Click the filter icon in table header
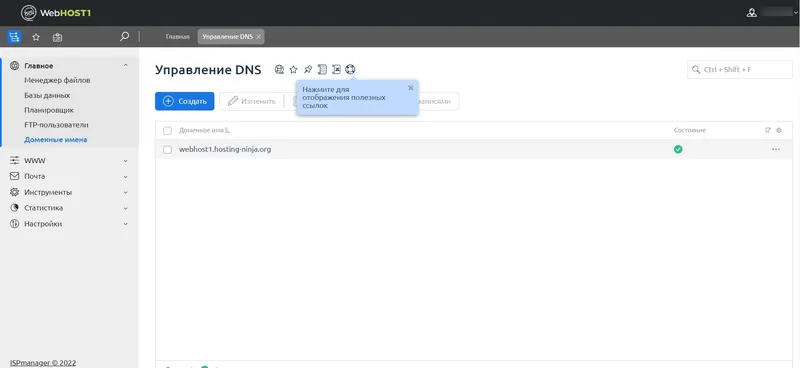The height and width of the screenshot is (368, 800). (768, 130)
